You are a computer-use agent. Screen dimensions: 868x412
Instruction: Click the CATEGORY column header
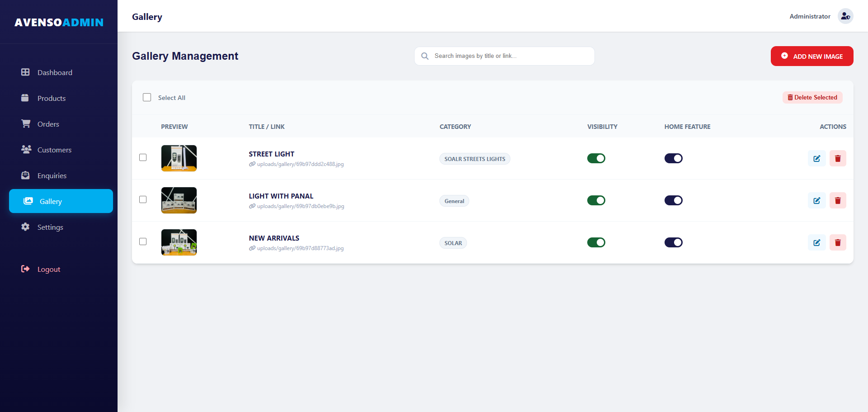(x=455, y=127)
